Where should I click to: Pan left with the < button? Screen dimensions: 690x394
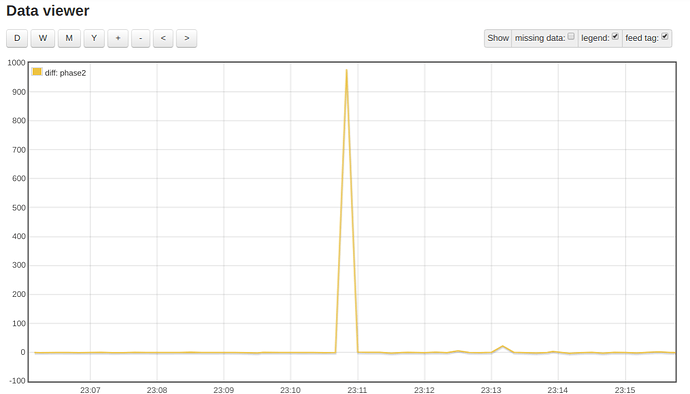(x=163, y=38)
